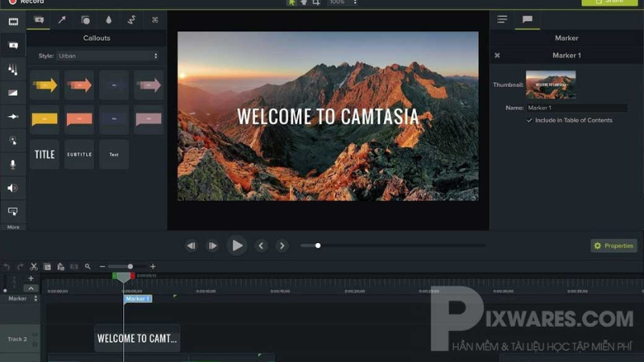Click the yellow arrow callout
Screen dimensions: 644x362
[44, 84]
